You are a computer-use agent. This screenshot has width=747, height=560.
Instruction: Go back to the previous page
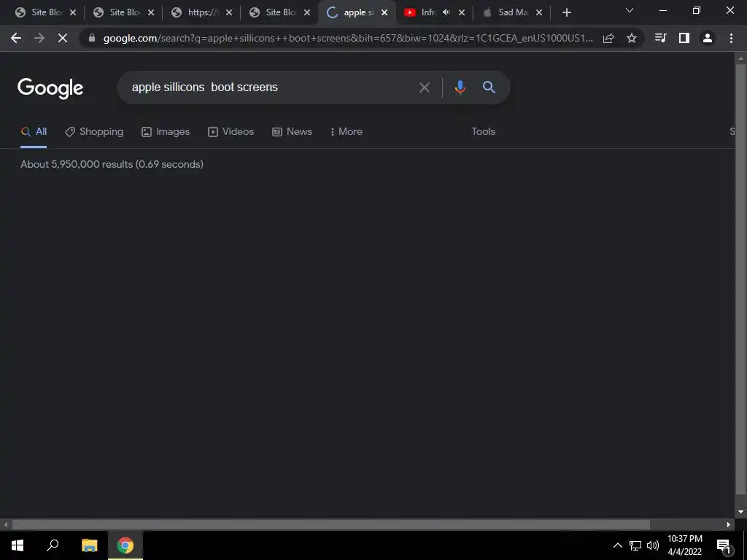tap(16, 38)
